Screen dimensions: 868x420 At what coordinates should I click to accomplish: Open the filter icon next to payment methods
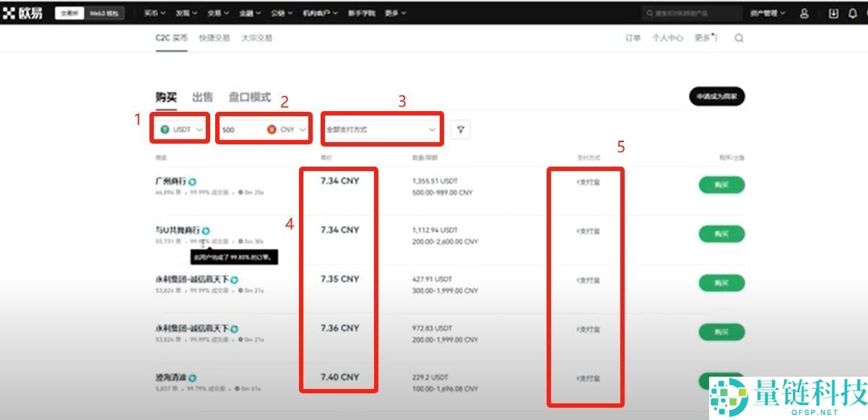click(x=461, y=128)
